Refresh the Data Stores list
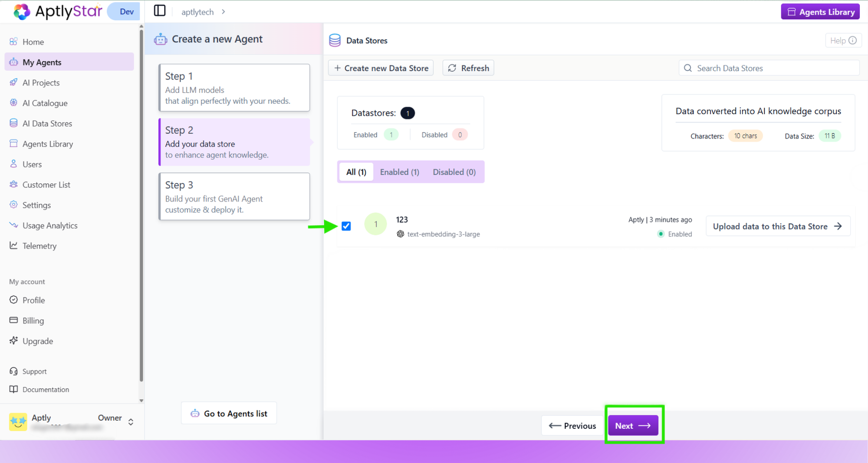The height and width of the screenshot is (463, 868). point(468,68)
